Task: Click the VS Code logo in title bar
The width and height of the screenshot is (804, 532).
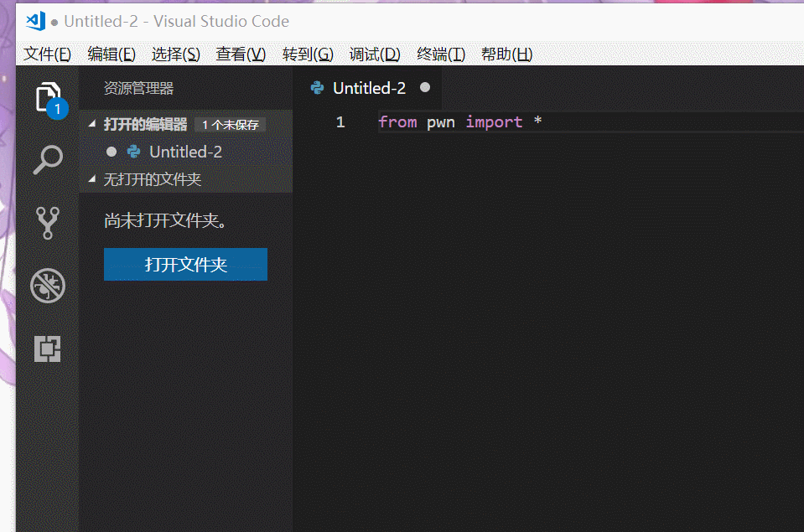Action: (x=35, y=21)
